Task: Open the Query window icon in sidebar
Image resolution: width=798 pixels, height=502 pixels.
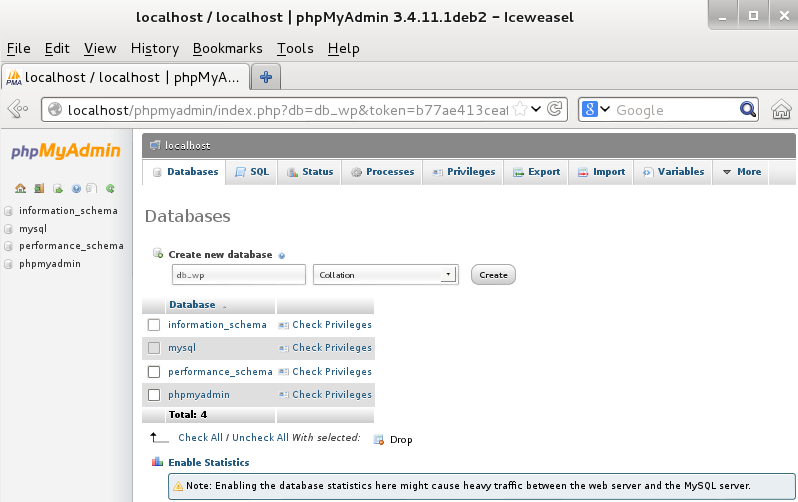Action: [58, 188]
